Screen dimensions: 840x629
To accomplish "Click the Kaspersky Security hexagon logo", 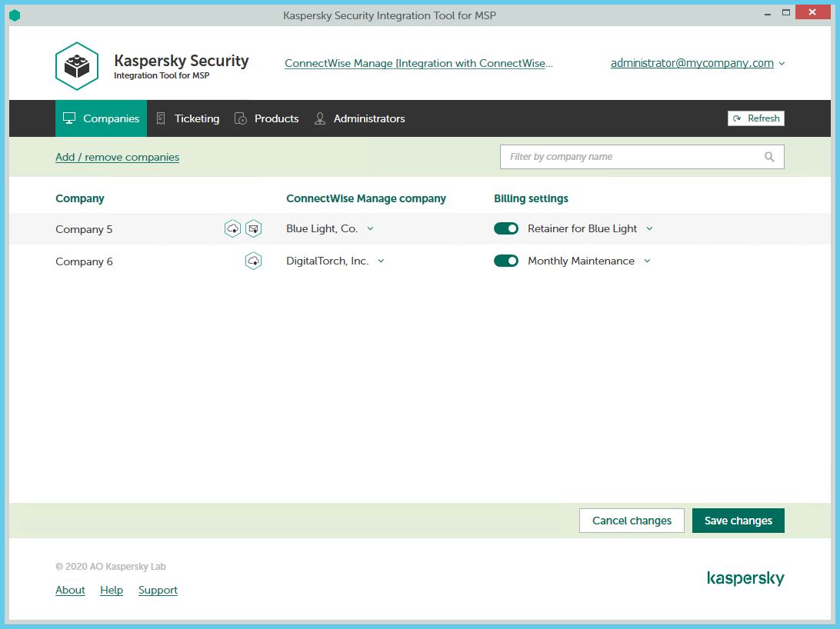I will 77,67.
